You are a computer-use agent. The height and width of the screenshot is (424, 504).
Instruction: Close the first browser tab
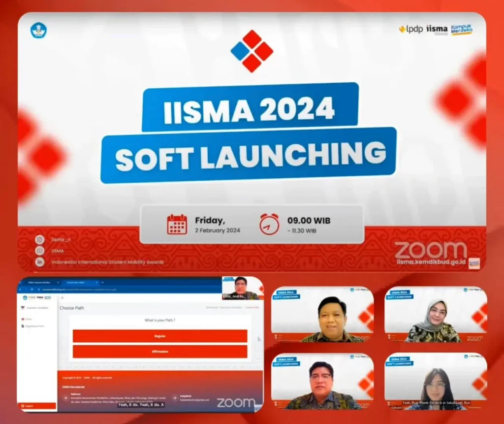pos(58,283)
